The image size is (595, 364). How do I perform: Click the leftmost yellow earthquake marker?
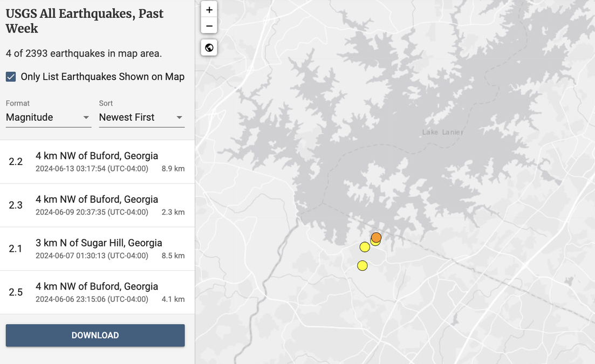365,247
